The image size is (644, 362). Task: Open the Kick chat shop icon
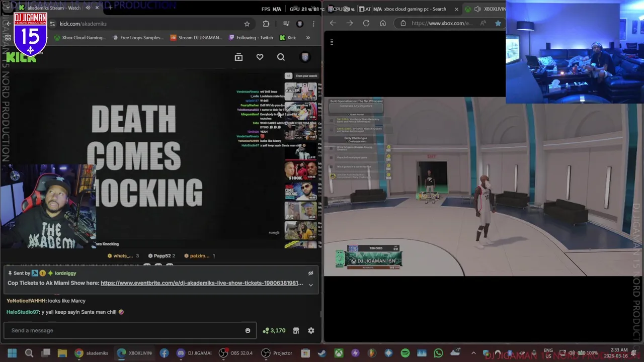[296, 330]
